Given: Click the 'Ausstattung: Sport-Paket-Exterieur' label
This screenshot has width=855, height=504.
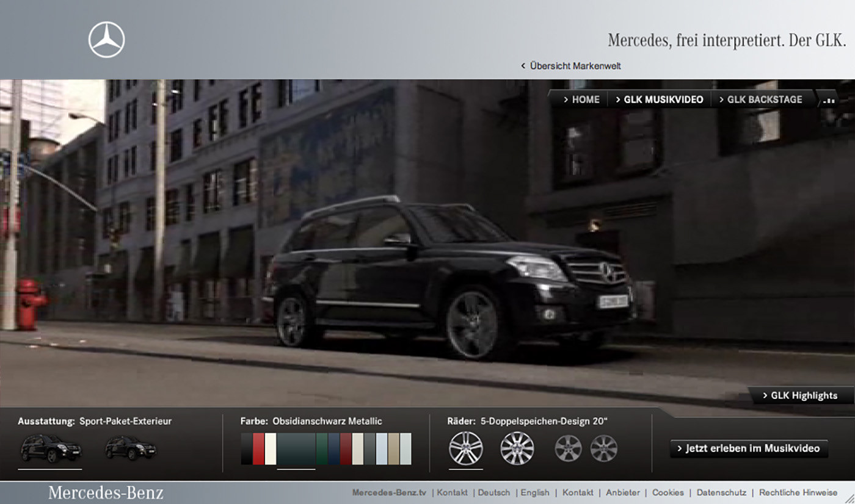Looking at the screenshot, I should pos(95,421).
